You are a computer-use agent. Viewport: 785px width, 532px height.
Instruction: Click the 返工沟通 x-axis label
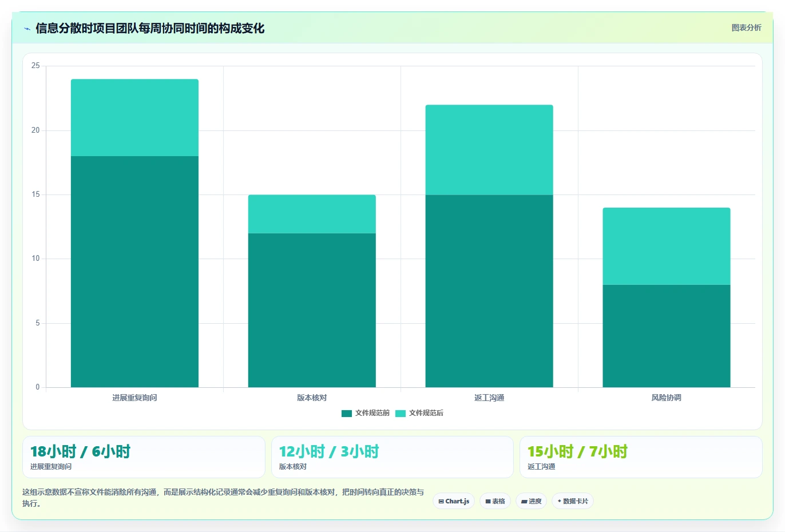click(x=489, y=398)
